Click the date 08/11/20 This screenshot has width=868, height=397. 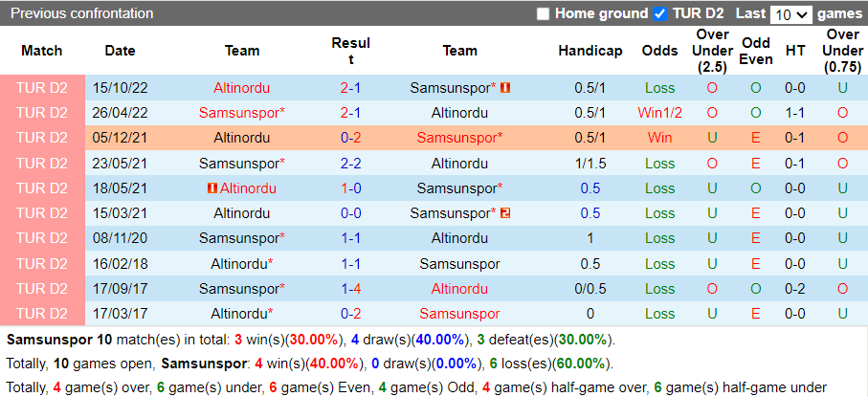pyautogui.click(x=121, y=238)
